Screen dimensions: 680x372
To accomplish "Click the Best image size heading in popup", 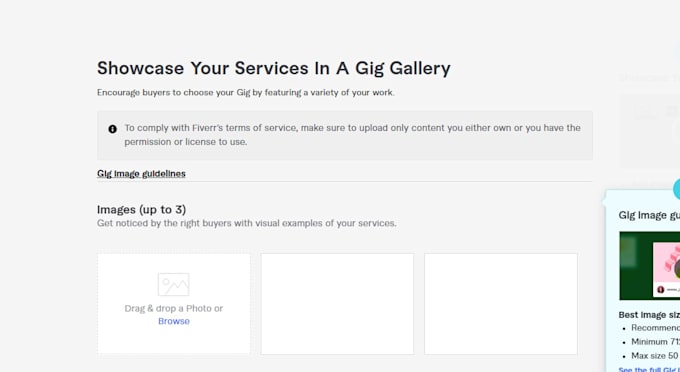I will (x=649, y=315).
